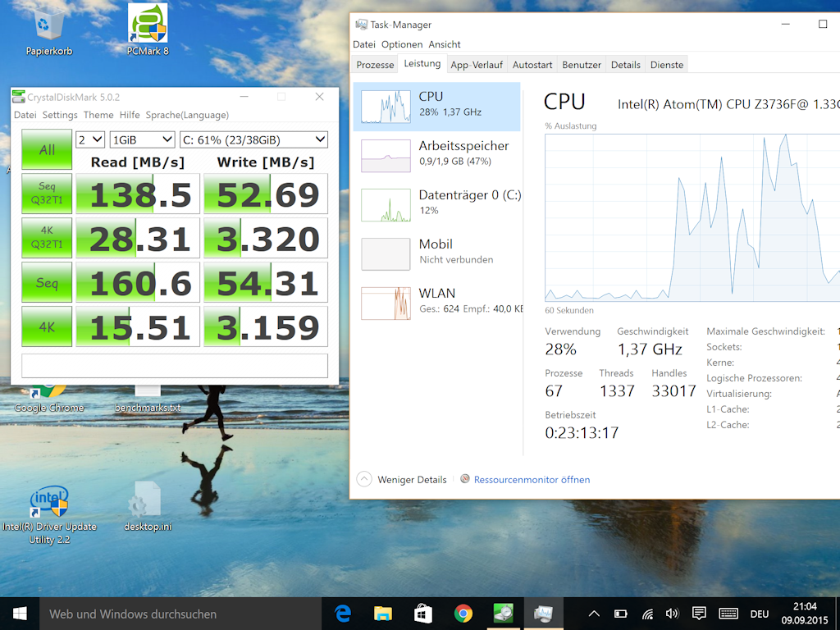Start the Seq Q32T1 benchmark

(47, 194)
